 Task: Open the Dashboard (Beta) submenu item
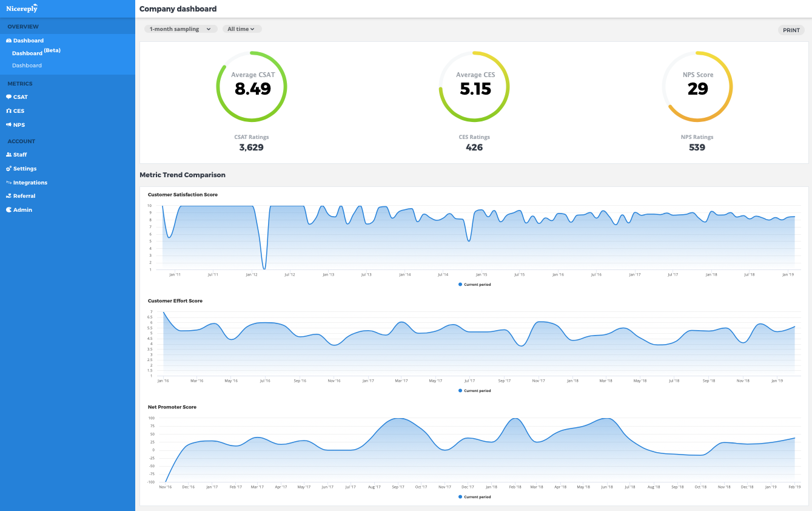click(36, 52)
